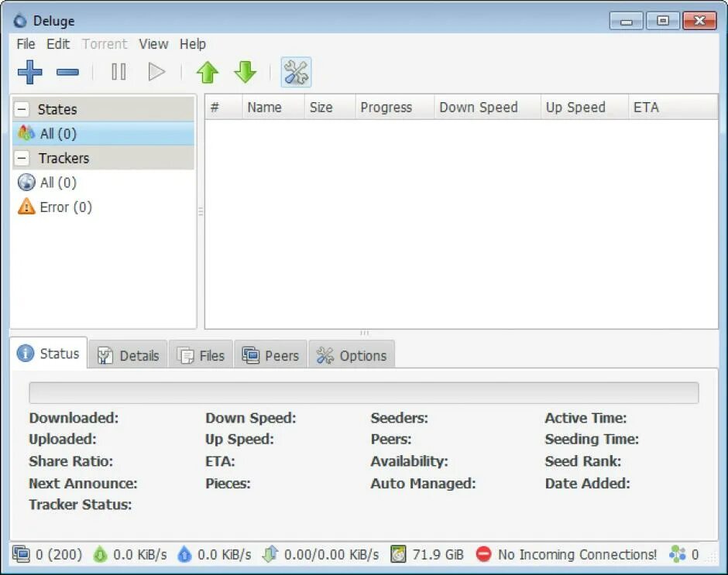Switch to the Options tab

(x=352, y=355)
